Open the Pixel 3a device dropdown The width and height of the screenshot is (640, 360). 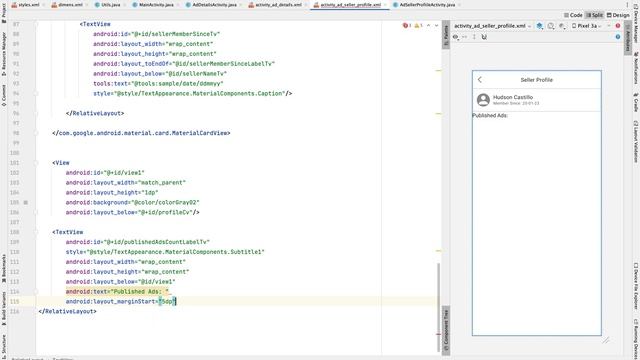(587, 26)
